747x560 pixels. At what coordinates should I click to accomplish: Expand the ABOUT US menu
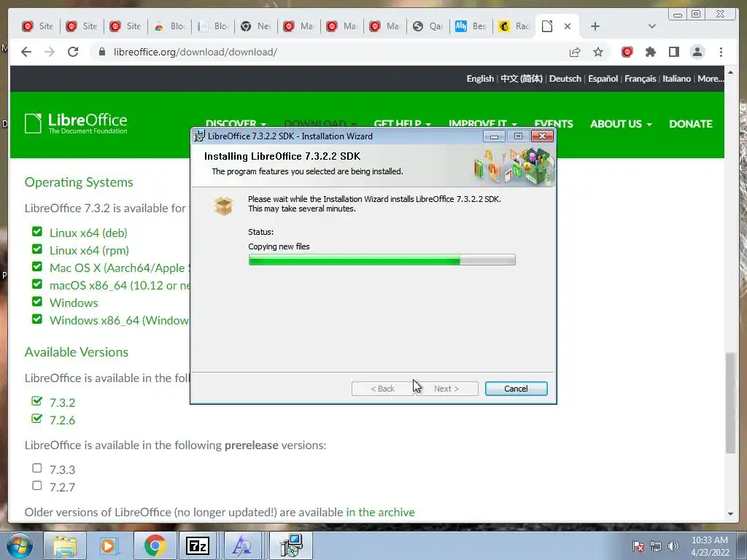pos(622,124)
